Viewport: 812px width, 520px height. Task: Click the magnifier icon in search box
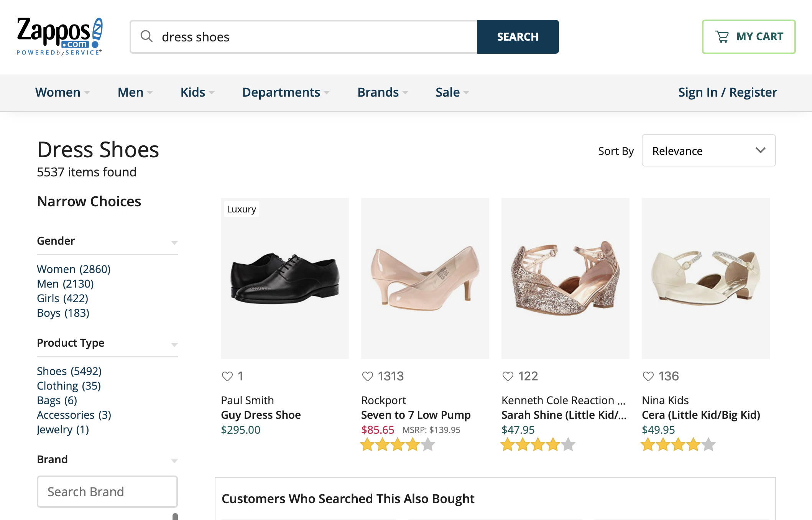[146, 36]
